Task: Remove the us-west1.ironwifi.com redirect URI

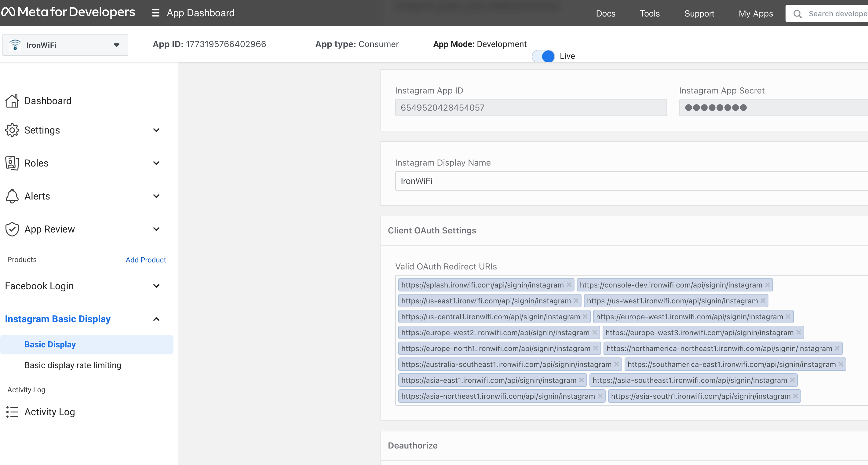Action: pyautogui.click(x=763, y=301)
